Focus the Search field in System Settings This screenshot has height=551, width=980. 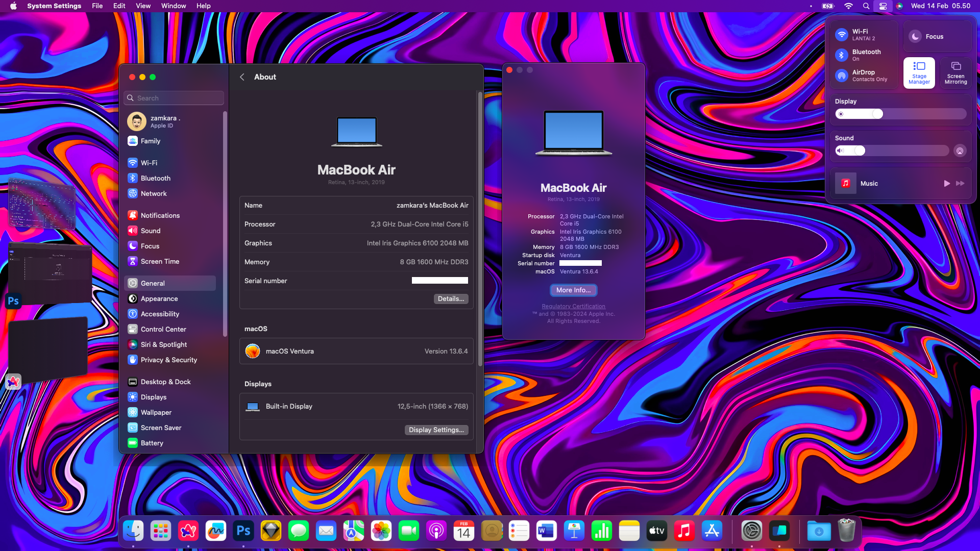(x=174, y=98)
